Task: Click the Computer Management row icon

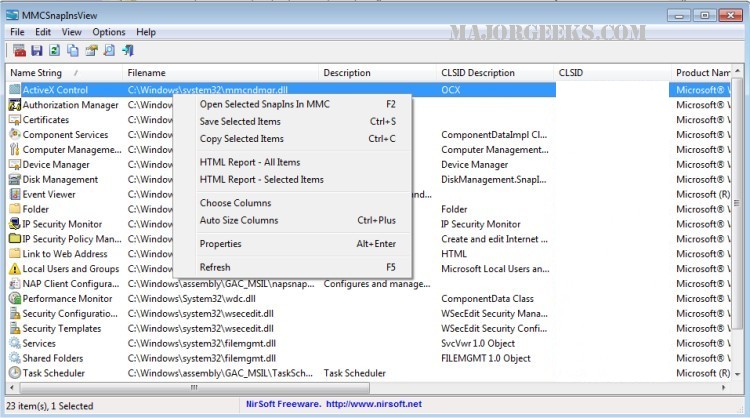Action: (15, 149)
